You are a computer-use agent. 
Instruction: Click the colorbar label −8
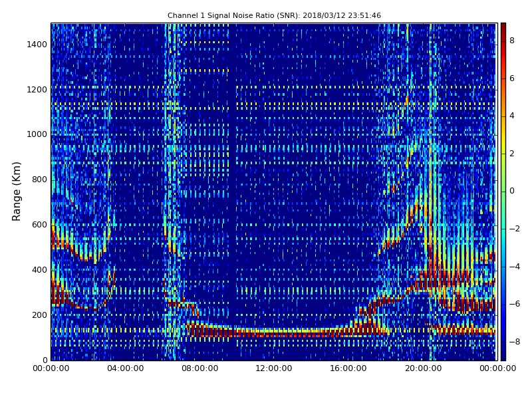(x=515, y=342)
